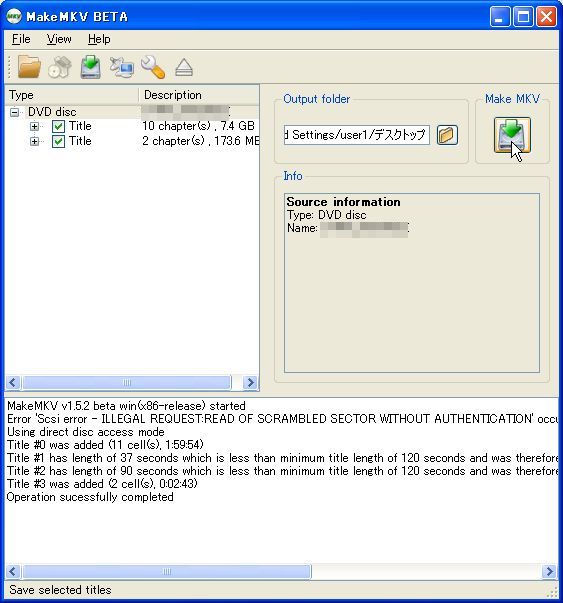
Task: Click the Open files folder toolbar icon
Action: point(29,67)
